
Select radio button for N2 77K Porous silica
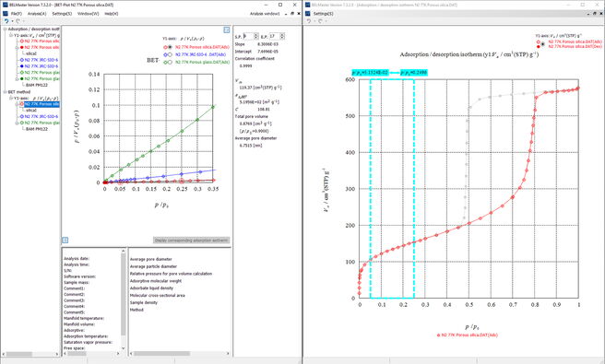point(170,47)
